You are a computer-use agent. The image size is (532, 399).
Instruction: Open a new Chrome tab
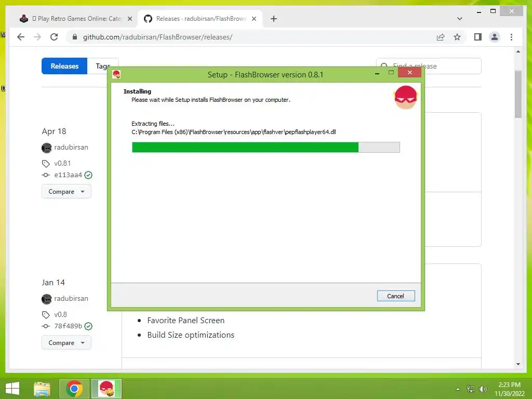274,19
